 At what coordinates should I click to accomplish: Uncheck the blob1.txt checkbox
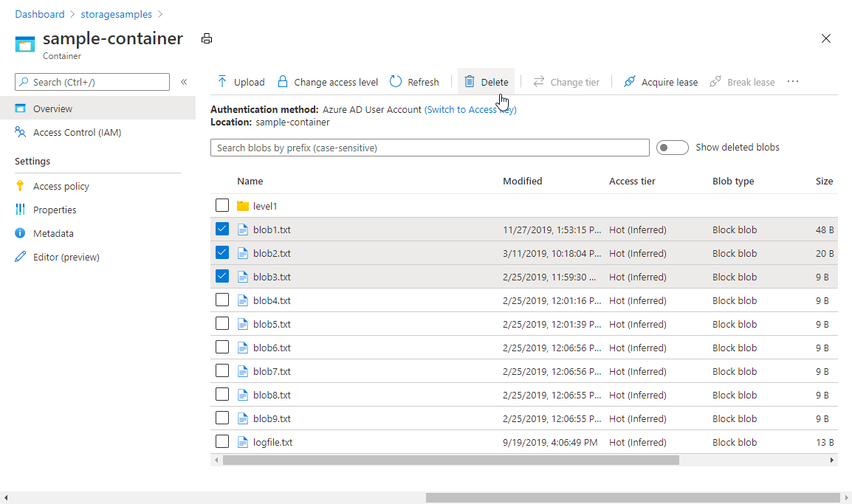(222, 229)
